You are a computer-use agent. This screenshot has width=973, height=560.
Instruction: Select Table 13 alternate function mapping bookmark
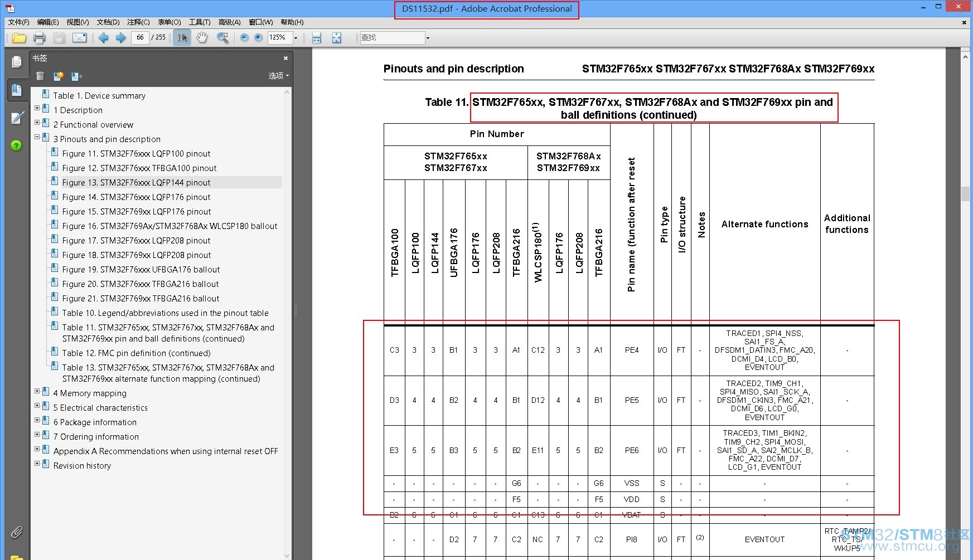pyautogui.click(x=168, y=373)
